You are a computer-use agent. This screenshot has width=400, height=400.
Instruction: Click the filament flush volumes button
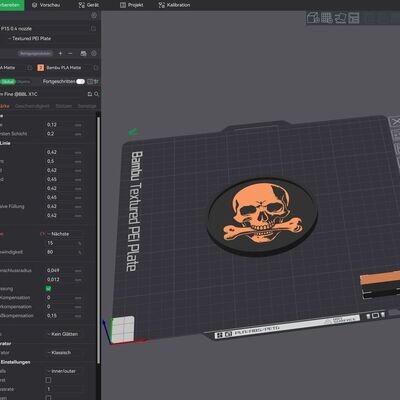pyautogui.click(x=35, y=53)
